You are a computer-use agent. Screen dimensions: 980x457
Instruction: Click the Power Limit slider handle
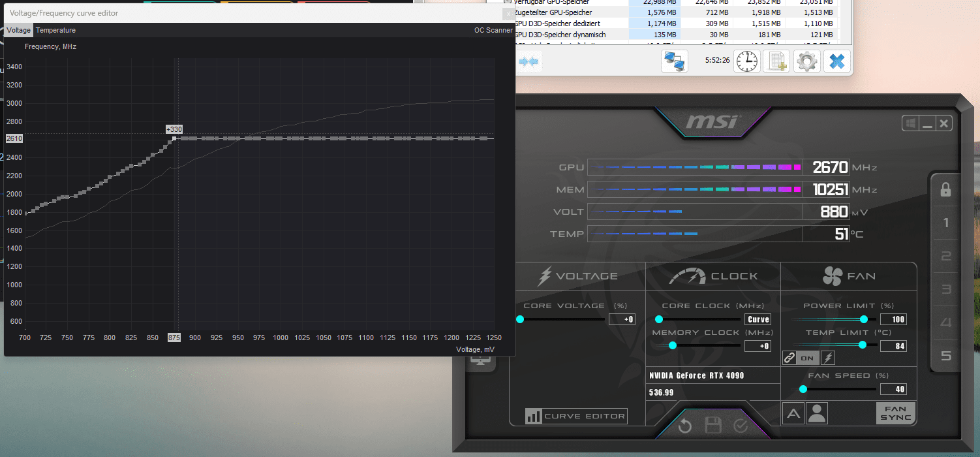pyautogui.click(x=864, y=319)
